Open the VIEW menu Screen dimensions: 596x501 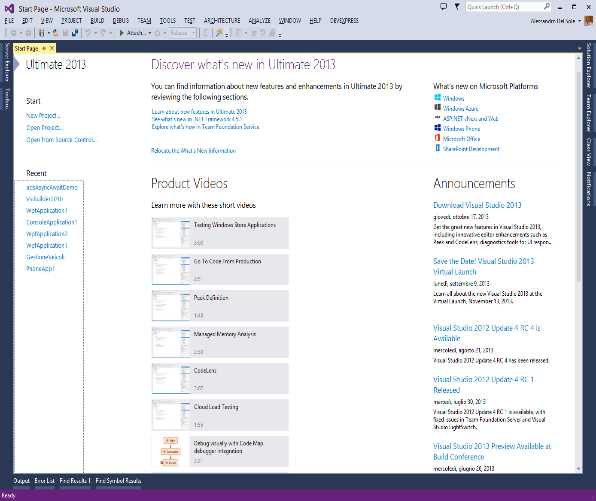tap(46, 21)
